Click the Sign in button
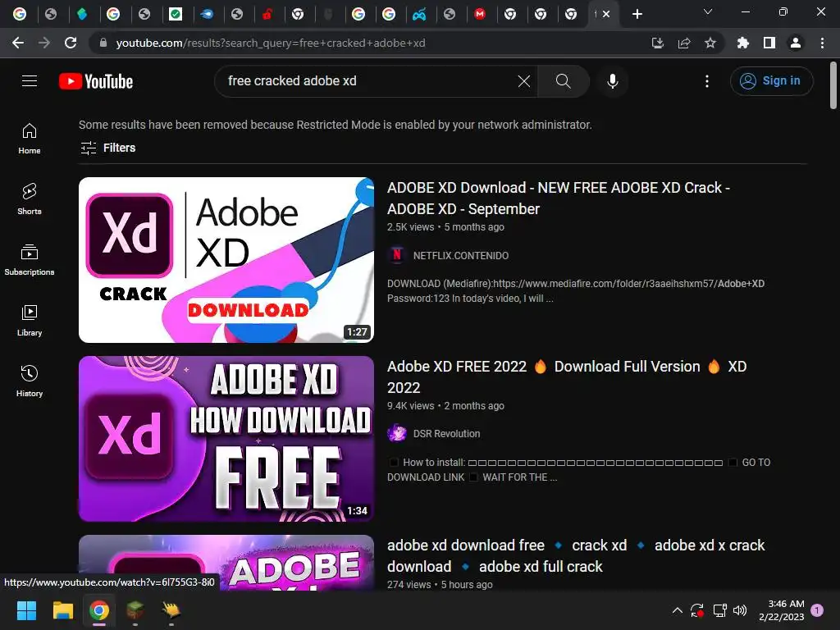 [771, 81]
